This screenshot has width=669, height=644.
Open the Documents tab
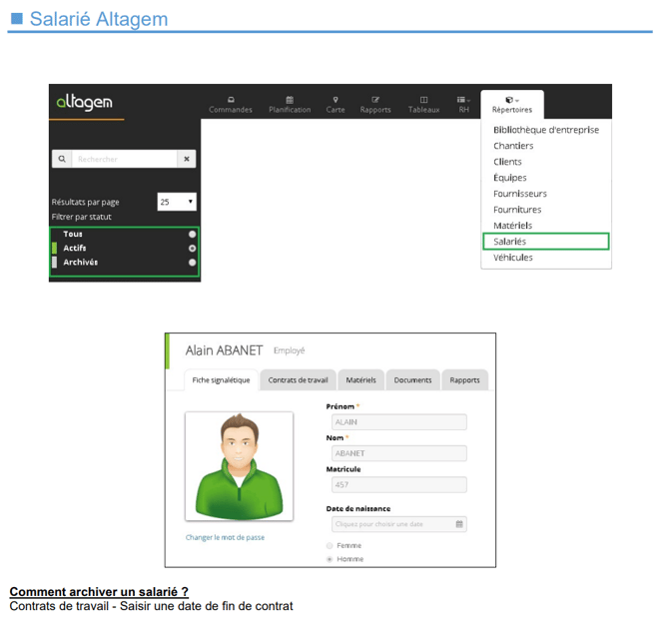click(412, 379)
